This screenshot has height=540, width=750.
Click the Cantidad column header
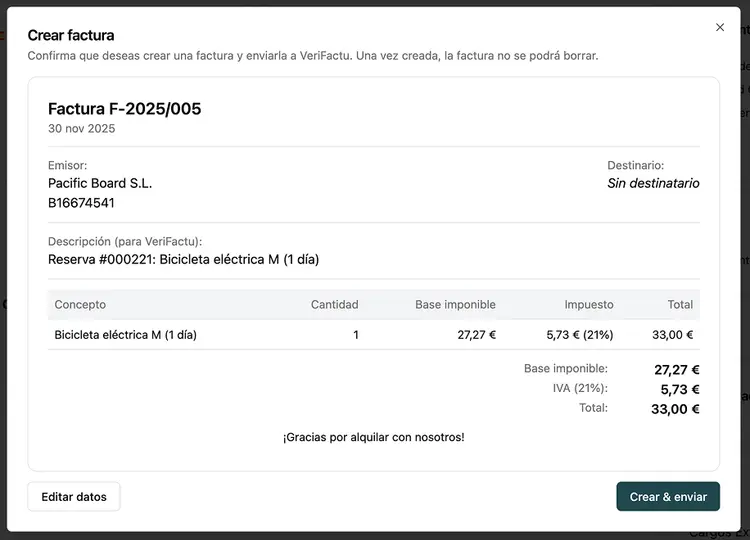[334, 304]
